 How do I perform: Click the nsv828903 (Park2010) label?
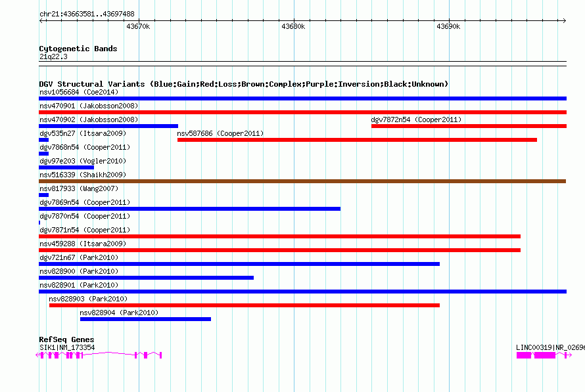[x=88, y=299]
